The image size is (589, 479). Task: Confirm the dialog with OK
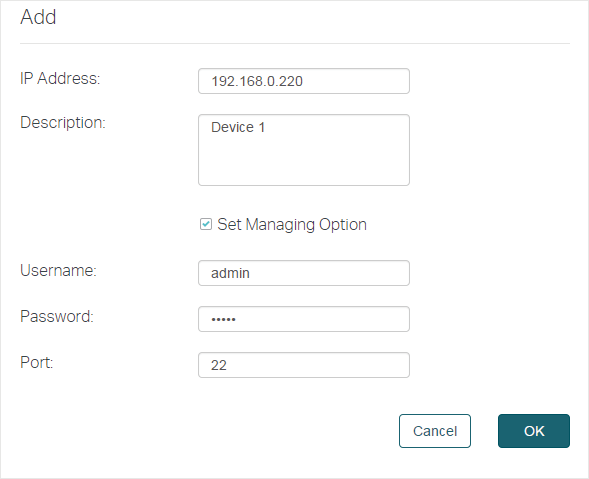pyautogui.click(x=534, y=431)
